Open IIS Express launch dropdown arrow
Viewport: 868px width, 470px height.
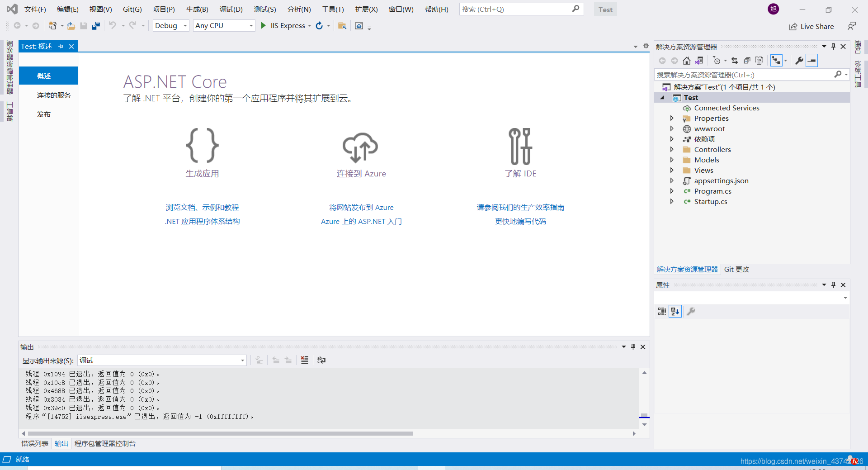(310, 26)
